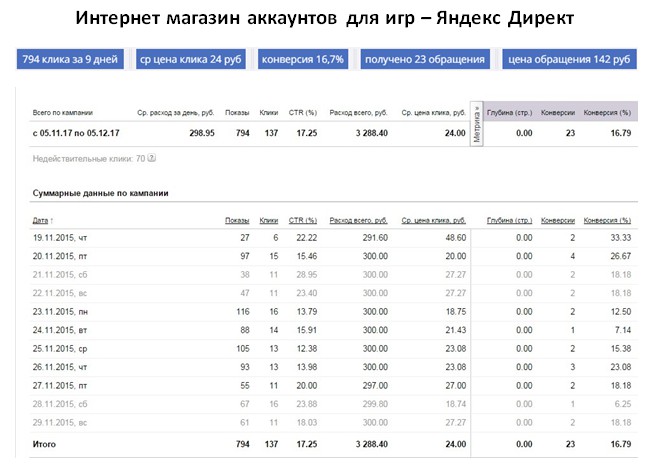Click the 'ср цена клика 24 руб' badge
The image size is (663, 465).
(x=191, y=59)
